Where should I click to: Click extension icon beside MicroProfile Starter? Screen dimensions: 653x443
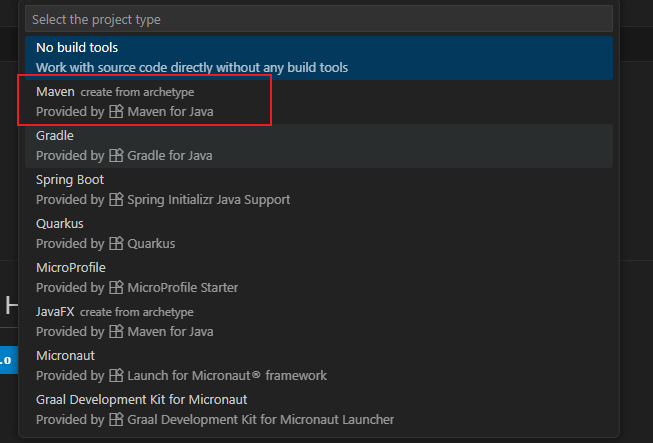(116, 287)
